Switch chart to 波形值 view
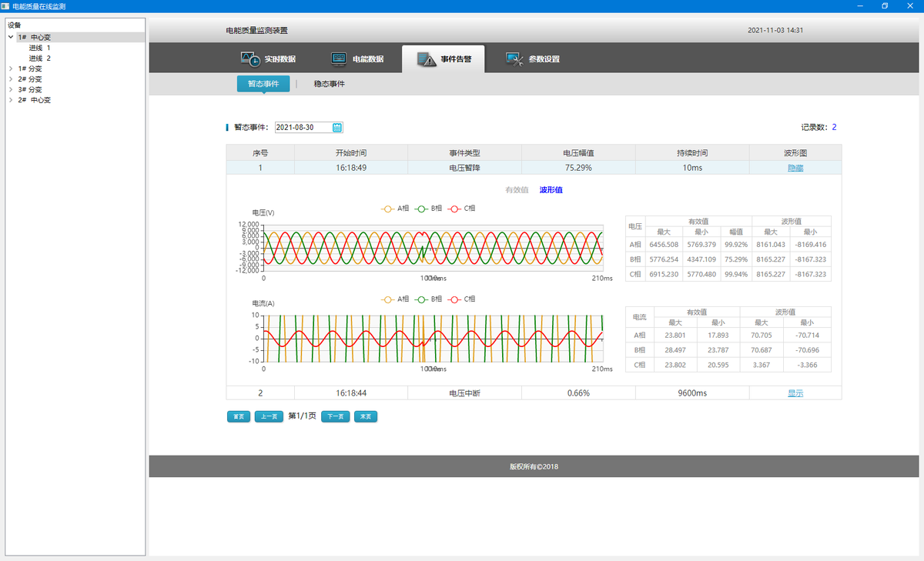 (x=551, y=189)
